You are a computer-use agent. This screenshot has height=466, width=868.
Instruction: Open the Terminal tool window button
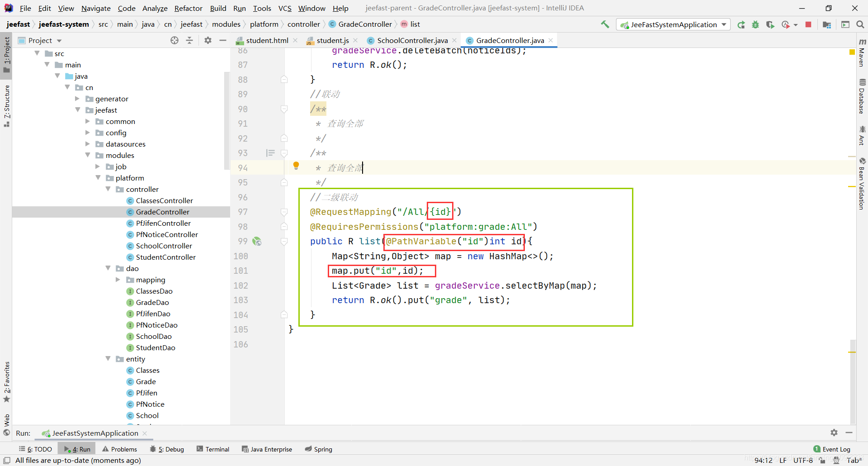213,449
